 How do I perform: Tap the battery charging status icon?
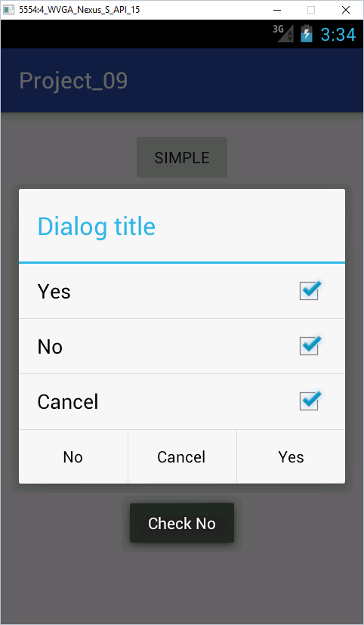point(307,34)
